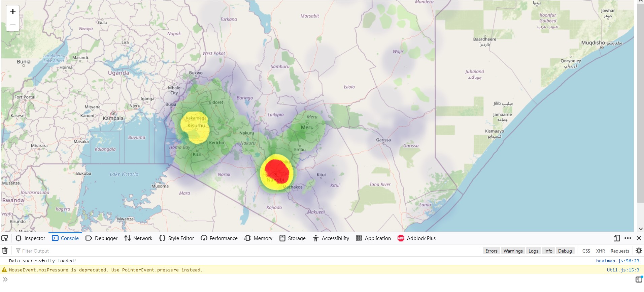
Task: Switch to multi-line editor mode icon
Action: tap(639, 279)
